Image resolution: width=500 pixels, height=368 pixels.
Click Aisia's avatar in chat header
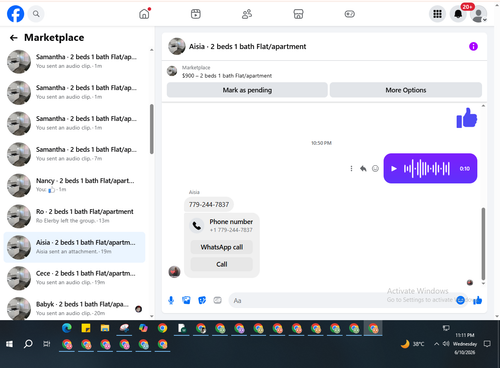point(177,46)
